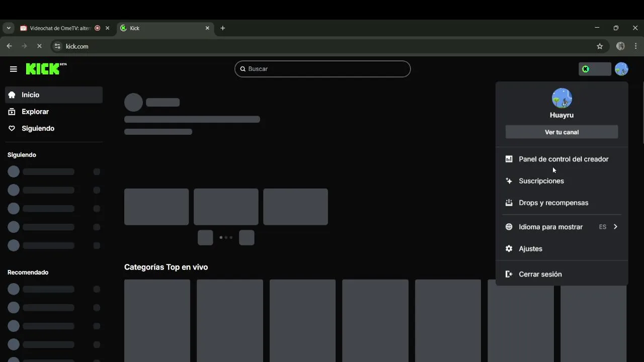Open Idioma para mostrar submenu
Viewport: 644px width, 362px height.
[x=562, y=227]
